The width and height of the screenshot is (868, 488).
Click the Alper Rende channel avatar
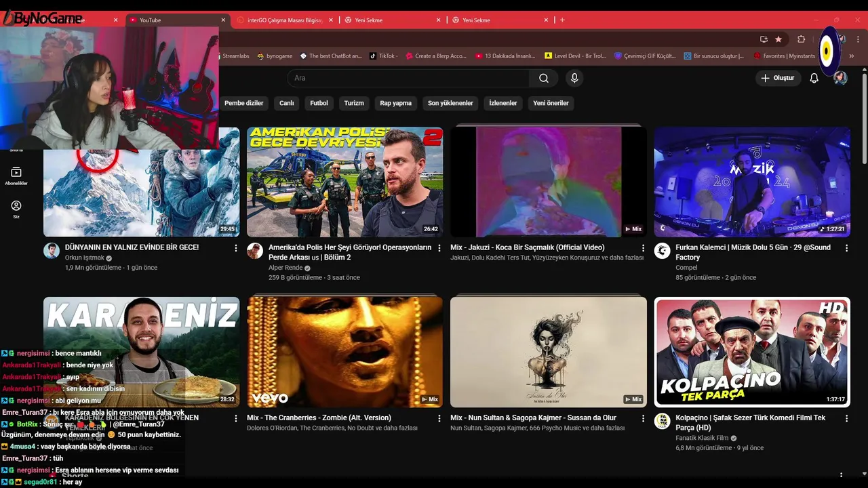point(255,251)
